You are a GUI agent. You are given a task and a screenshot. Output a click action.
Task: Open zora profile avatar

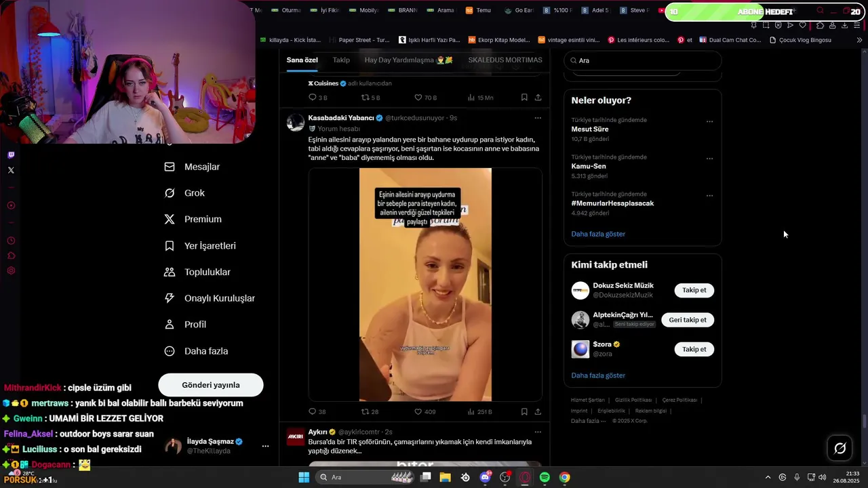tap(580, 349)
